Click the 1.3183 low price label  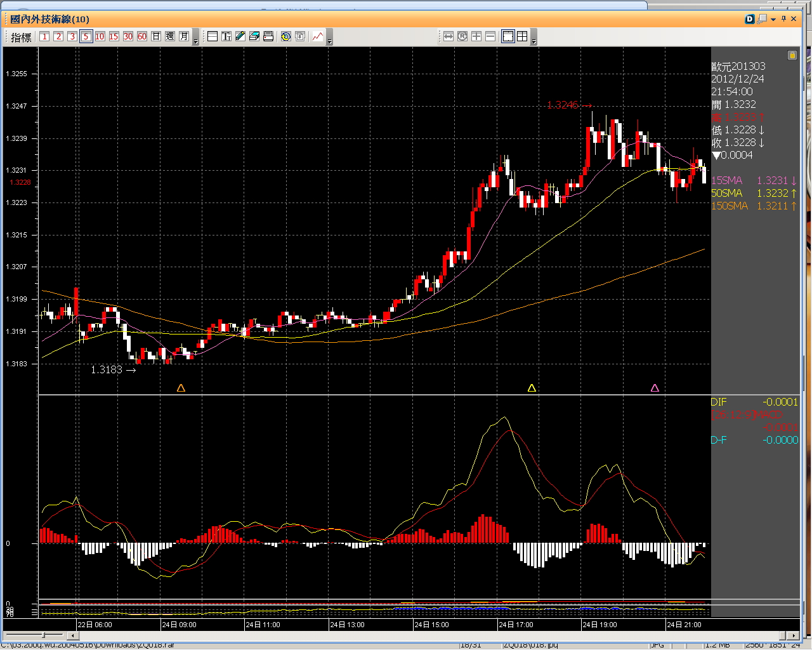coord(107,369)
